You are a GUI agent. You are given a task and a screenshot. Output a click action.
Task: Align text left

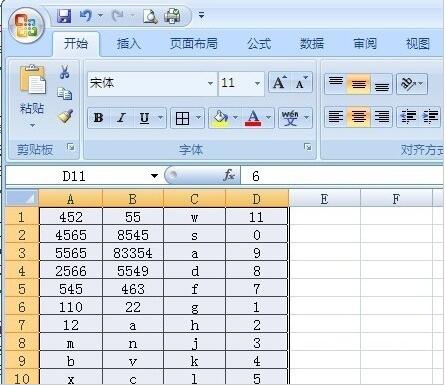(x=336, y=117)
